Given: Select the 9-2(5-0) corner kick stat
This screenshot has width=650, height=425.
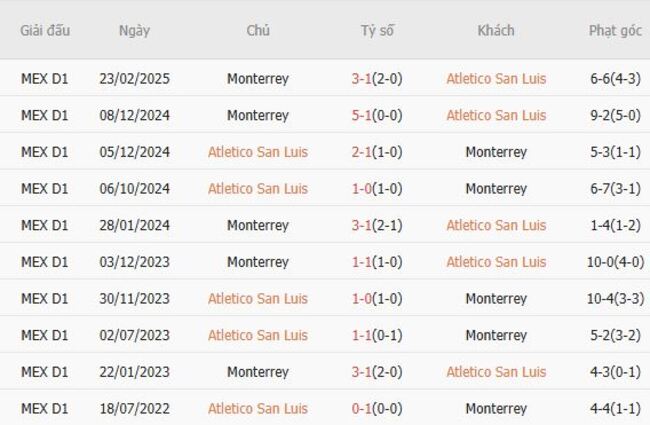Looking at the screenshot, I should click(x=615, y=116).
